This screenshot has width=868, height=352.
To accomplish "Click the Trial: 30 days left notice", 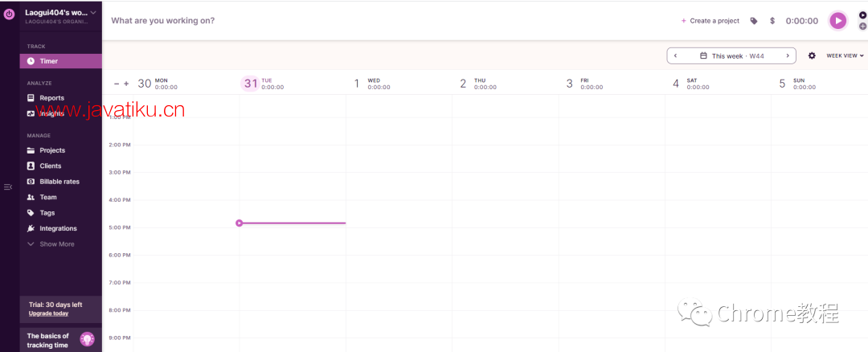I will [x=55, y=305].
